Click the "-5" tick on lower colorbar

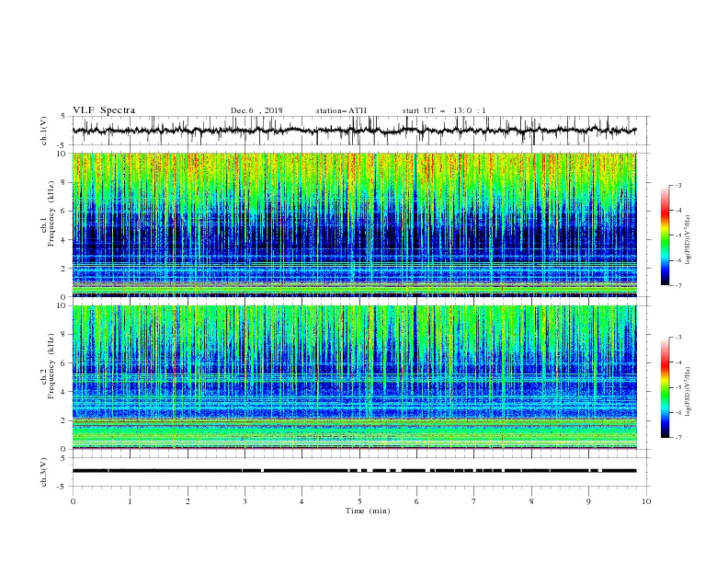click(x=678, y=387)
